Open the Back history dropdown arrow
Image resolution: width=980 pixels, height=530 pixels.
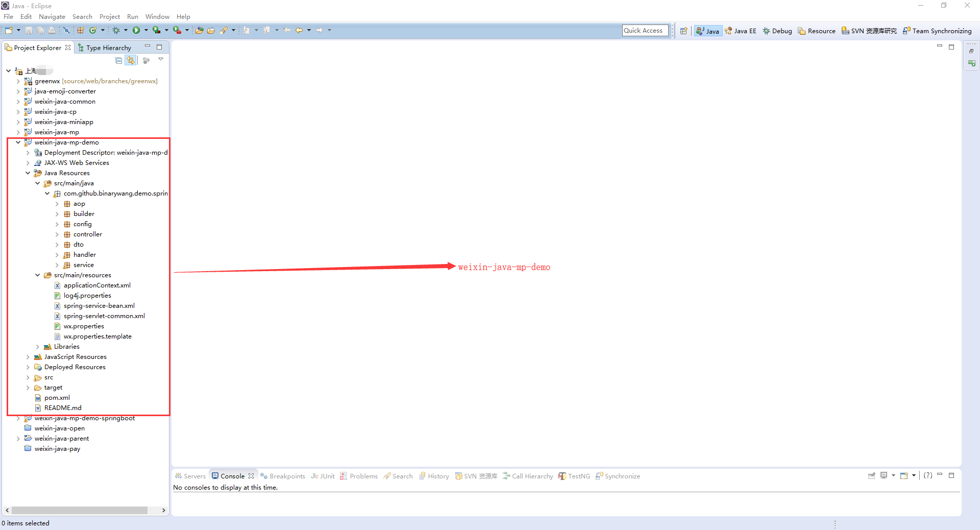(x=309, y=30)
